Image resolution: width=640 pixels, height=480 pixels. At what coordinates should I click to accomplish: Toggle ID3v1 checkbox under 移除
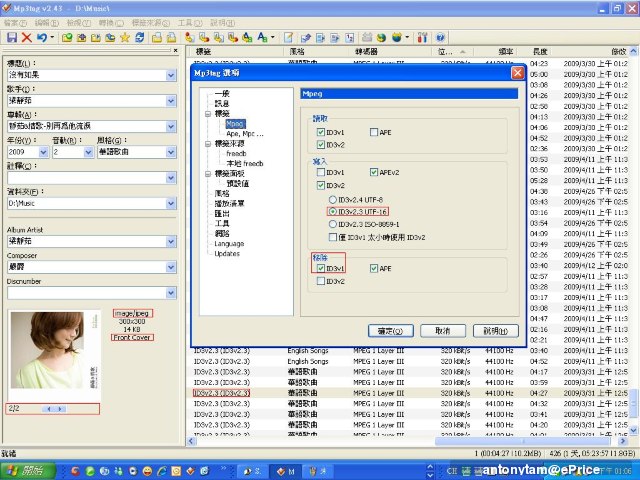click(x=320, y=268)
